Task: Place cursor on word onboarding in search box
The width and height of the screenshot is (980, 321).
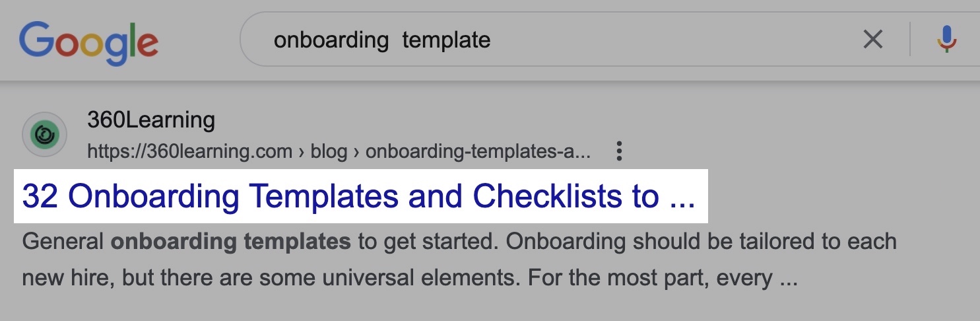Action: click(x=331, y=41)
